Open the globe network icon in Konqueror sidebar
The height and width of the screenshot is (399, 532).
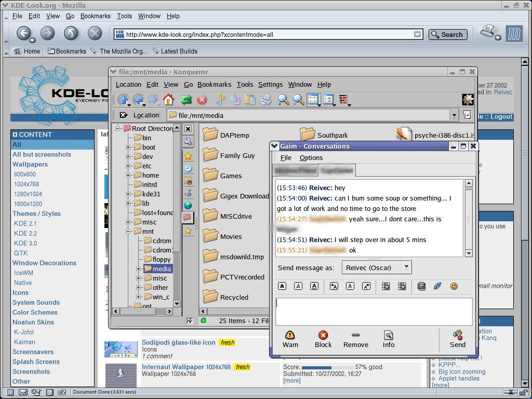pyautogui.click(x=188, y=205)
